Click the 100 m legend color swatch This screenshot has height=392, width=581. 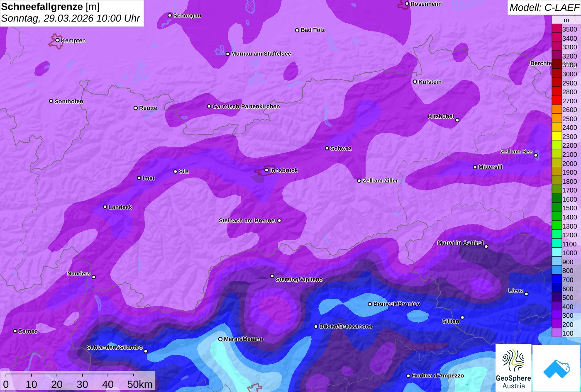tap(557, 333)
